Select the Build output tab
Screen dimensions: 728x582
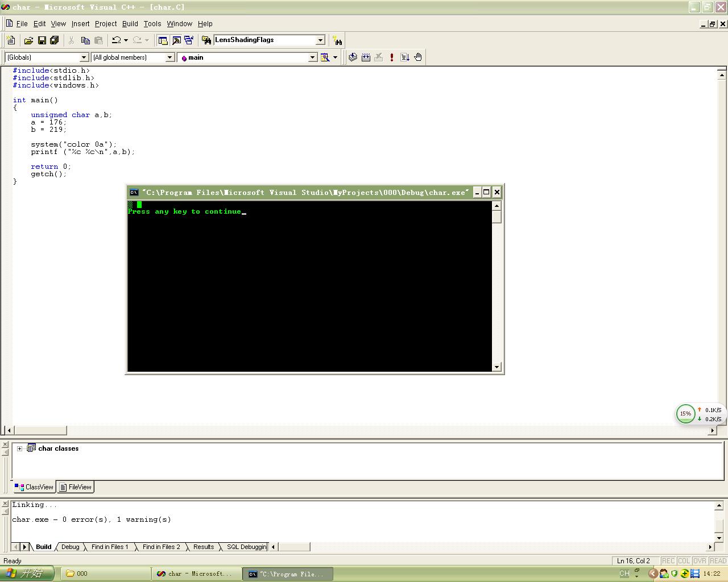pos(44,547)
